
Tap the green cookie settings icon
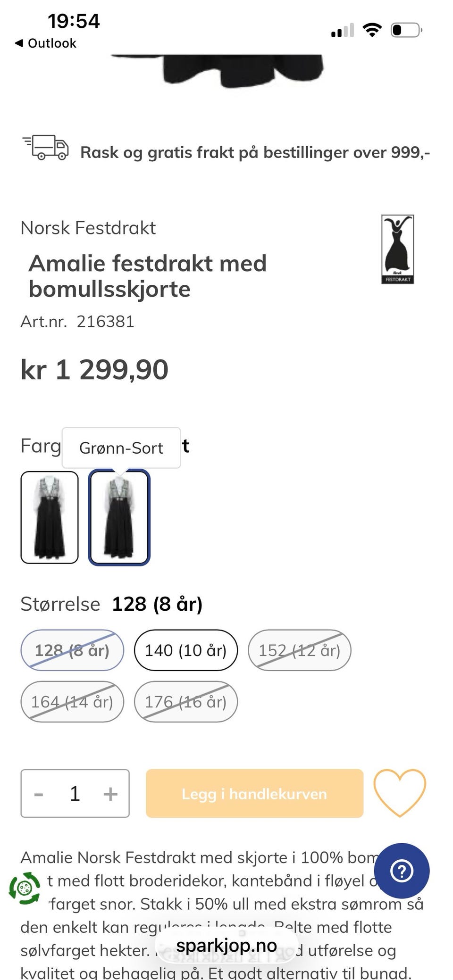click(x=25, y=889)
